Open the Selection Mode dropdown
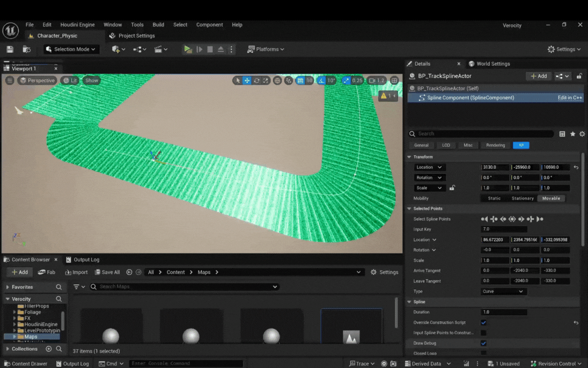588x368 pixels. tap(71, 49)
